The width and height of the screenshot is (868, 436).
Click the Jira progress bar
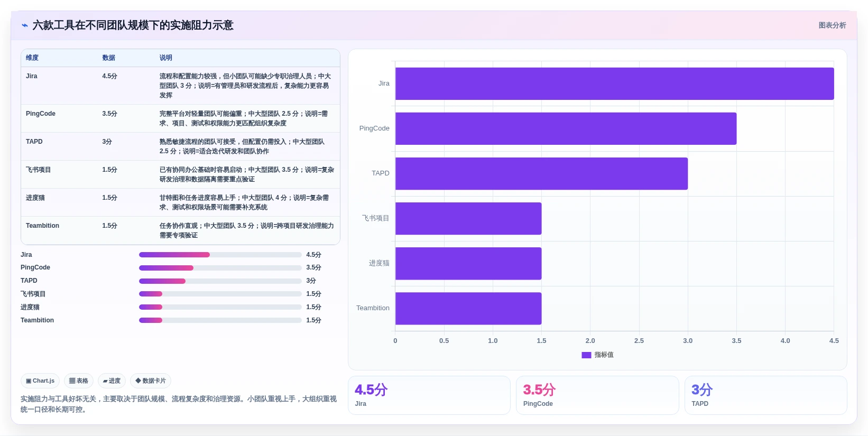(x=220, y=255)
